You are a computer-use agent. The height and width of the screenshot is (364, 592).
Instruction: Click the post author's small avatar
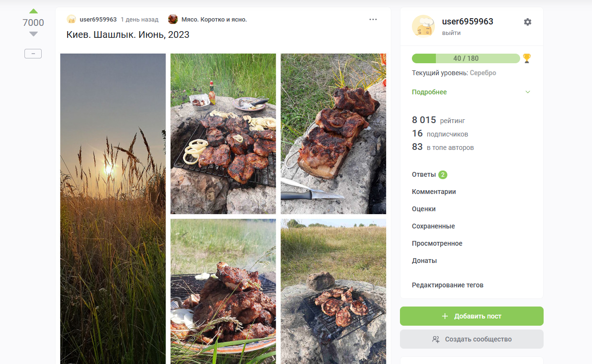tap(71, 20)
